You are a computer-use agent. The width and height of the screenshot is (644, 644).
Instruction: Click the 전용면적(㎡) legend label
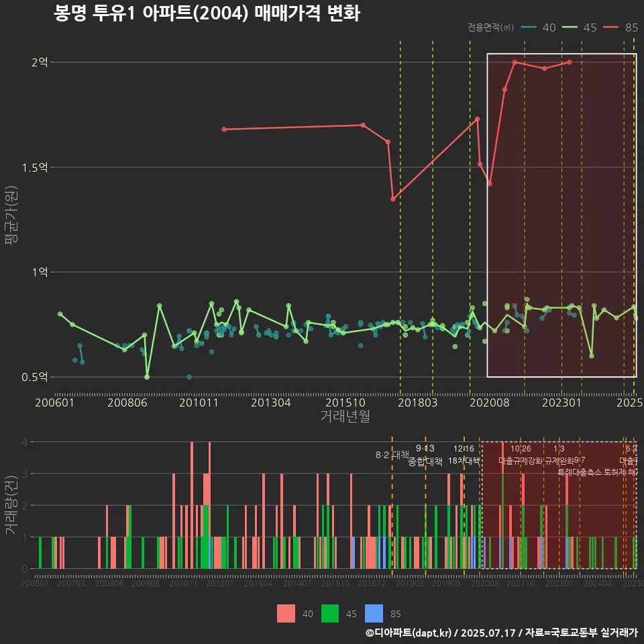coord(491,28)
